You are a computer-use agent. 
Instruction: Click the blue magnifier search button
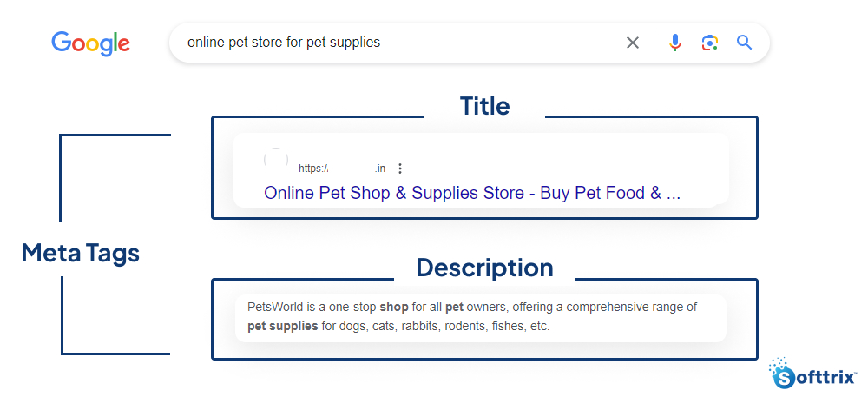click(744, 43)
